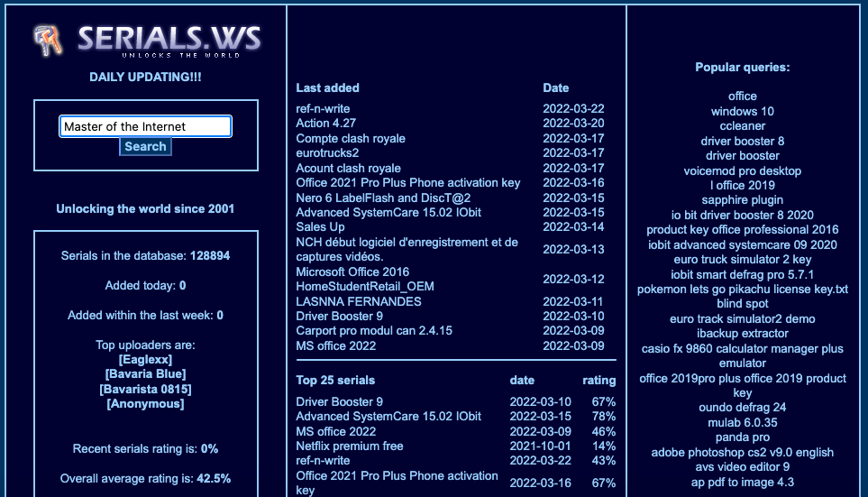The height and width of the screenshot is (497, 868).
Task: Open top uploader Anonymous
Action: pos(146,404)
